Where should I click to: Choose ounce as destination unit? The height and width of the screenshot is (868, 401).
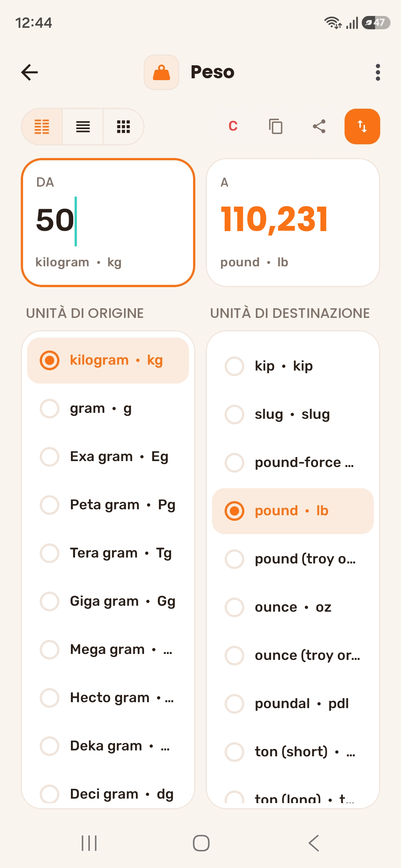(x=293, y=607)
